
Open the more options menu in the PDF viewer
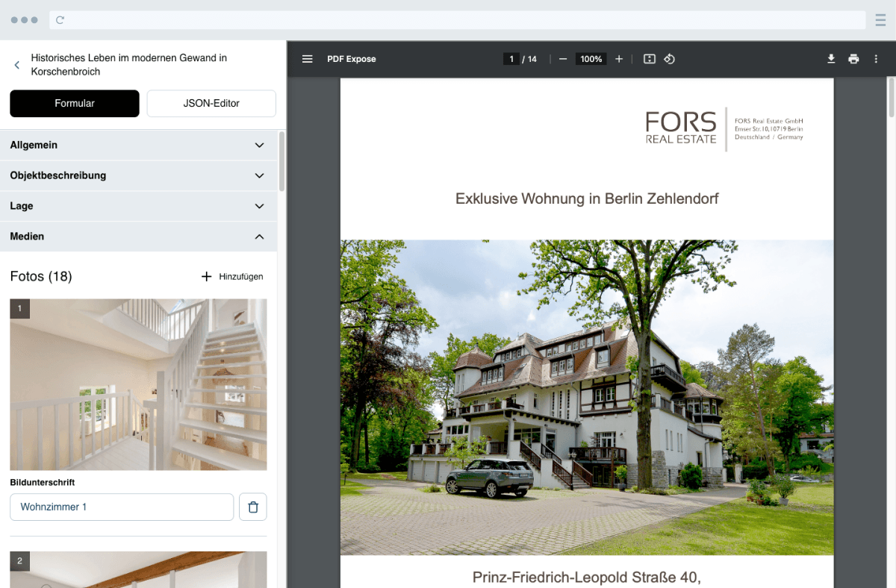pyautogui.click(x=875, y=58)
